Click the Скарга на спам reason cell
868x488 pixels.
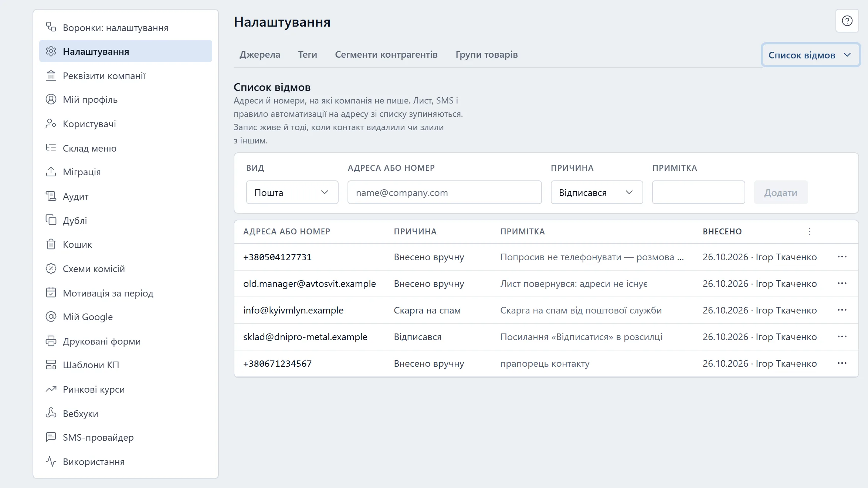427,310
